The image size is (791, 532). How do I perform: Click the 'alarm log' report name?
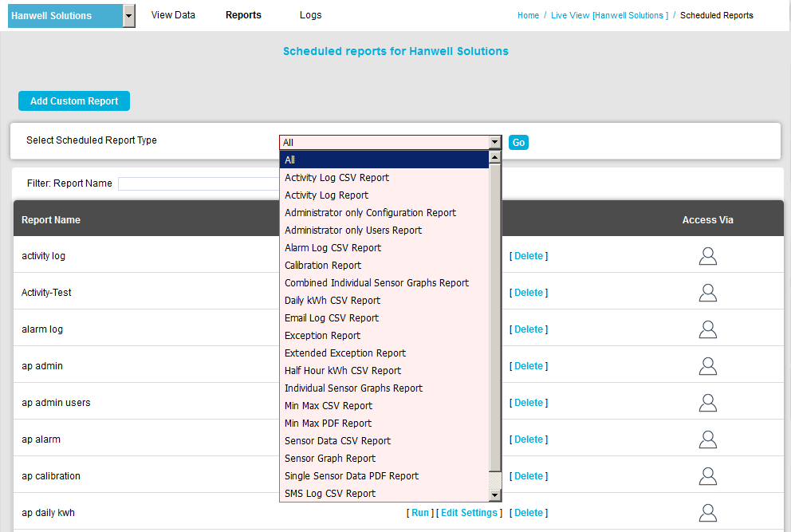click(x=42, y=329)
